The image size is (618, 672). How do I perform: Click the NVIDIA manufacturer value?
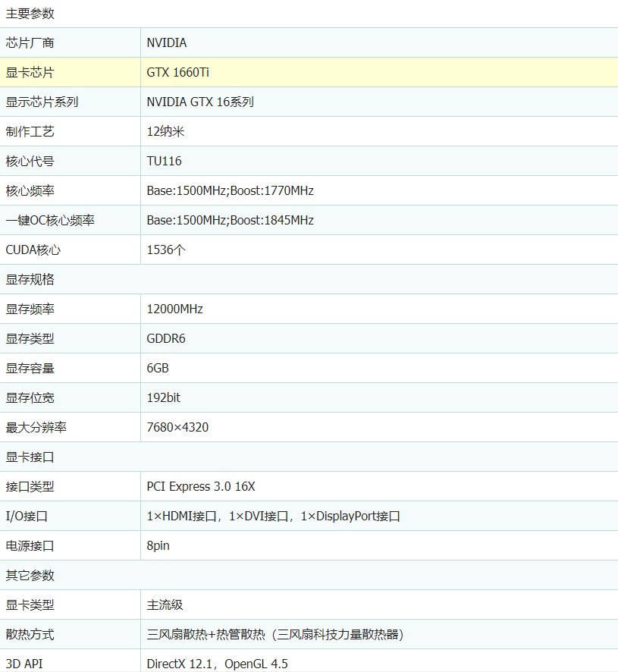tap(167, 43)
